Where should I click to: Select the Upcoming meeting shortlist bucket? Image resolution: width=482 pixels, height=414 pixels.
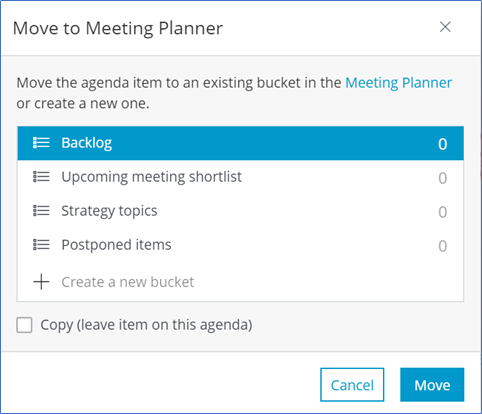(240, 177)
